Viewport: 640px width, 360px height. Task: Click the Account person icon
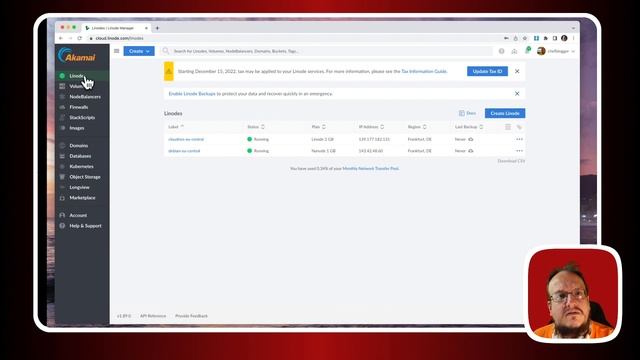tap(62, 215)
